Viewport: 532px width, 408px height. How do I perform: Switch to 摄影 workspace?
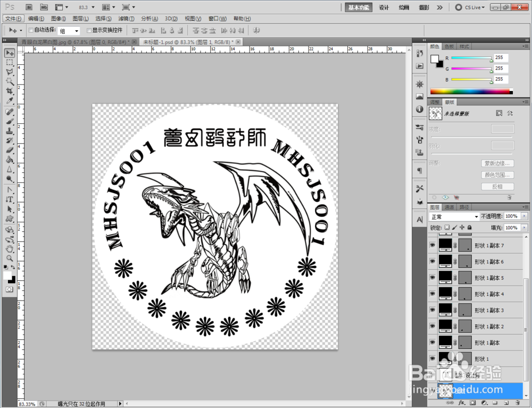click(424, 7)
